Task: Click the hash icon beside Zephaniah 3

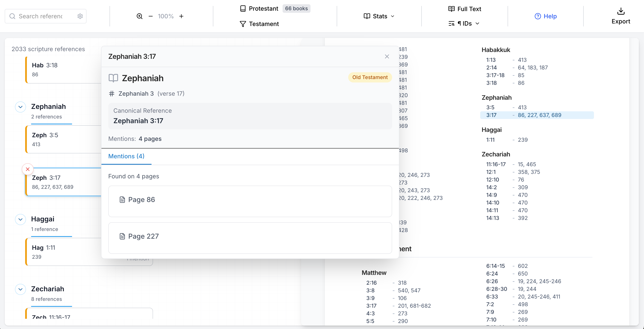Action: point(112,94)
